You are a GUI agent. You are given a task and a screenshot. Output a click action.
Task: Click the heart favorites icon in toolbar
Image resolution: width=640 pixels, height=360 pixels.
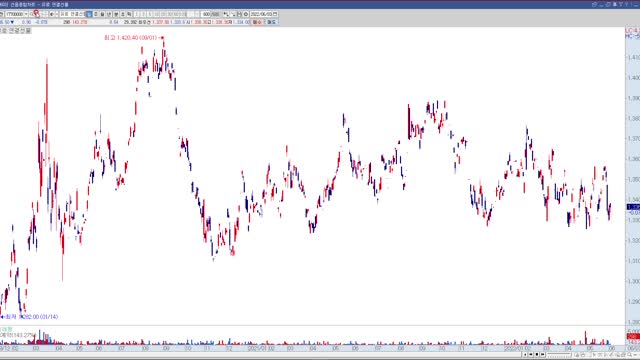point(116,14)
